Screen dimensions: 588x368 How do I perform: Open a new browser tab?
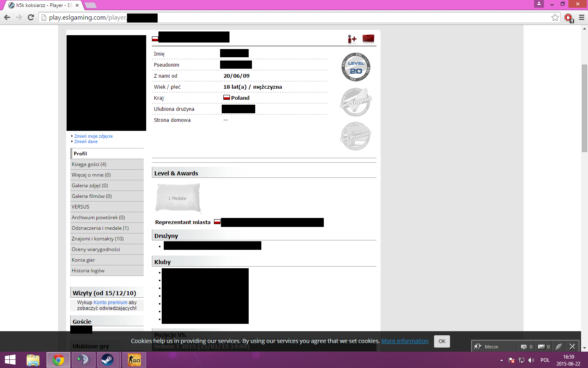[x=90, y=5]
